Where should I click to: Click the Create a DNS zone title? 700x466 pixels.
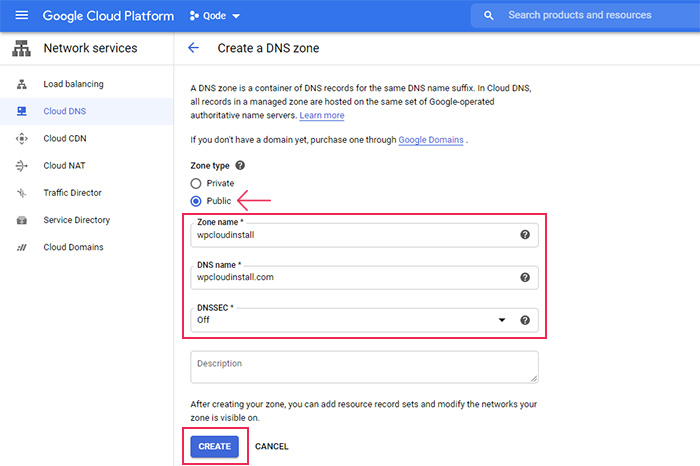coord(268,48)
